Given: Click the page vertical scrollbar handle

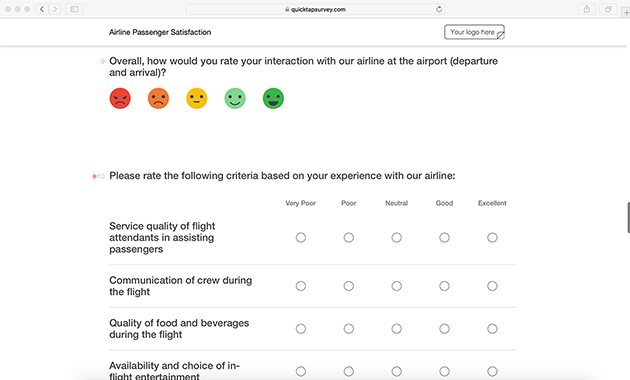Looking at the screenshot, I should (x=628, y=218).
